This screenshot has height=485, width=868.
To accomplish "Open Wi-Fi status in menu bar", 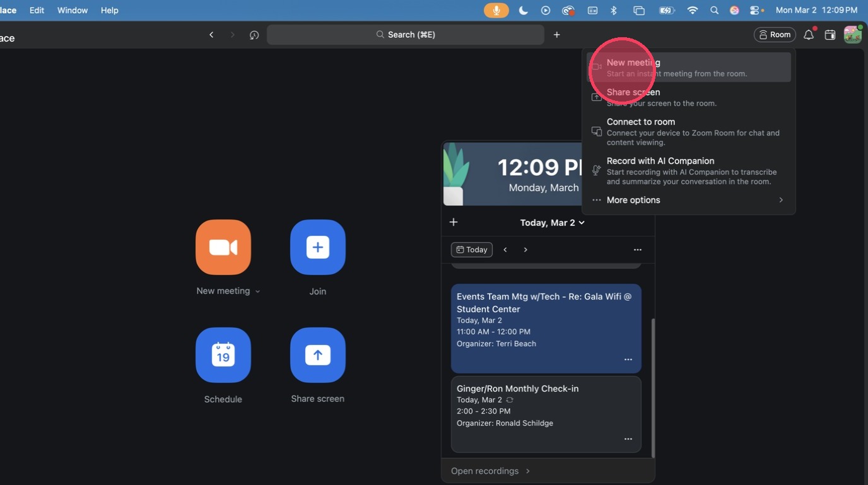I will [x=693, y=10].
